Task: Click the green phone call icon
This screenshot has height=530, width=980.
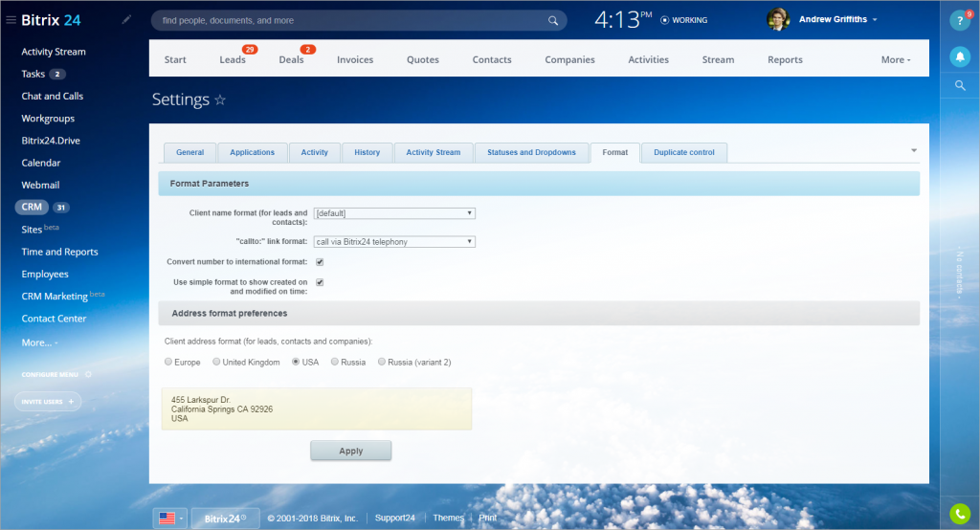Action: [960, 514]
